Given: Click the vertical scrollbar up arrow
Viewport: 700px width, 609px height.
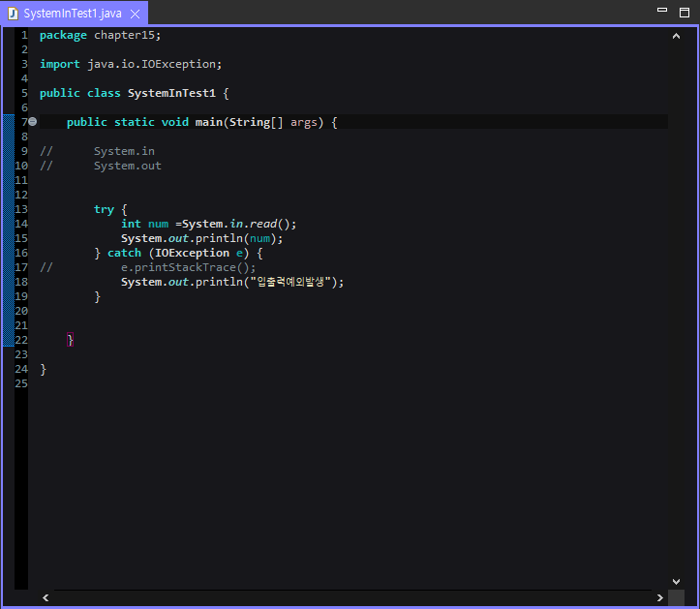Looking at the screenshot, I should point(677,36).
